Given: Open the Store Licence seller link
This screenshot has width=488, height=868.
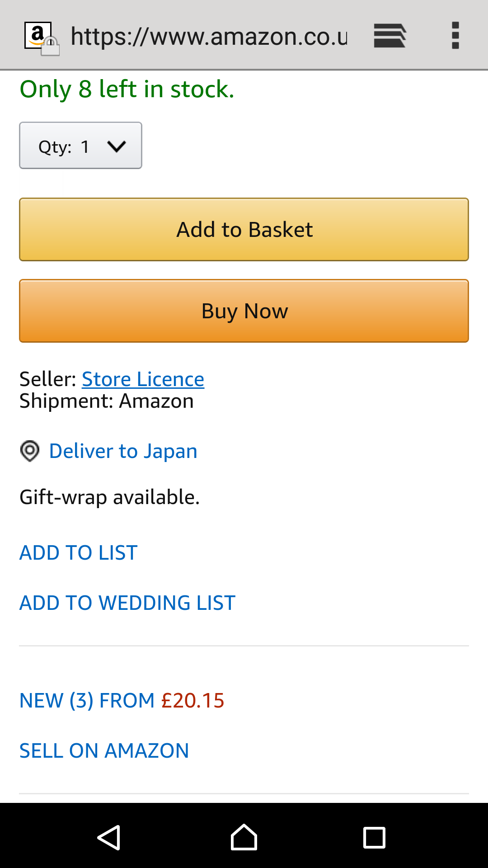Looking at the screenshot, I should tap(143, 379).
